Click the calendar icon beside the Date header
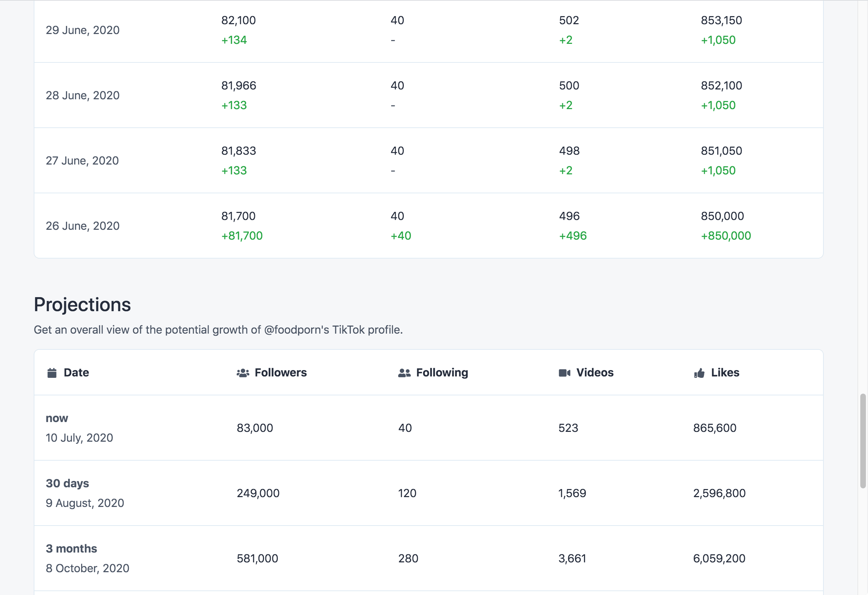The width and height of the screenshot is (868, 595). point(51,372)
